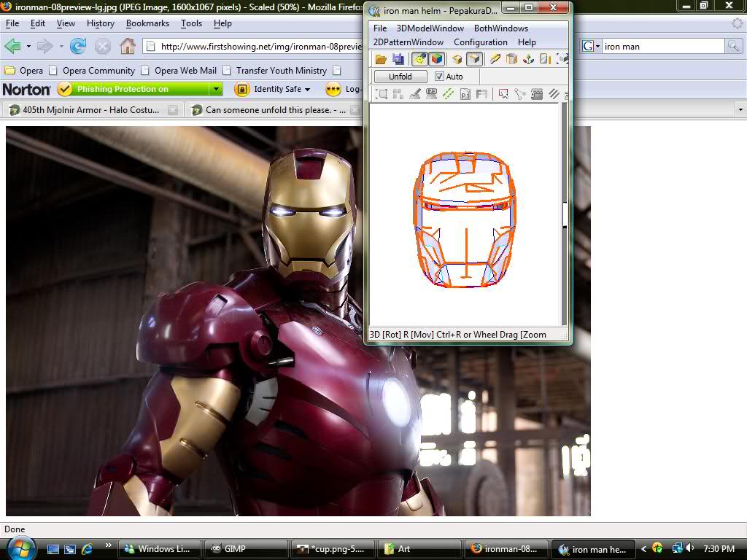This screenshot has width=747, height=560.
Task: Click the Firefox Back arrow button
Action: click(13, 46)
